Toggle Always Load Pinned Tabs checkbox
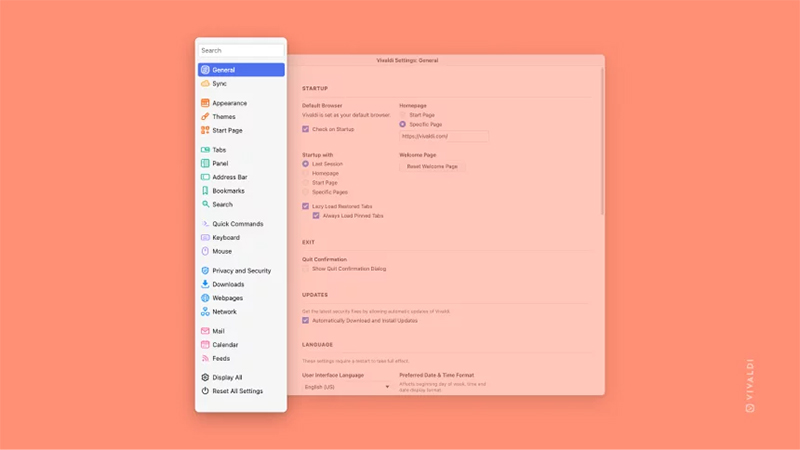Viewport: 800px width, 450px height. pyautogui.click(x=316, y=216)
